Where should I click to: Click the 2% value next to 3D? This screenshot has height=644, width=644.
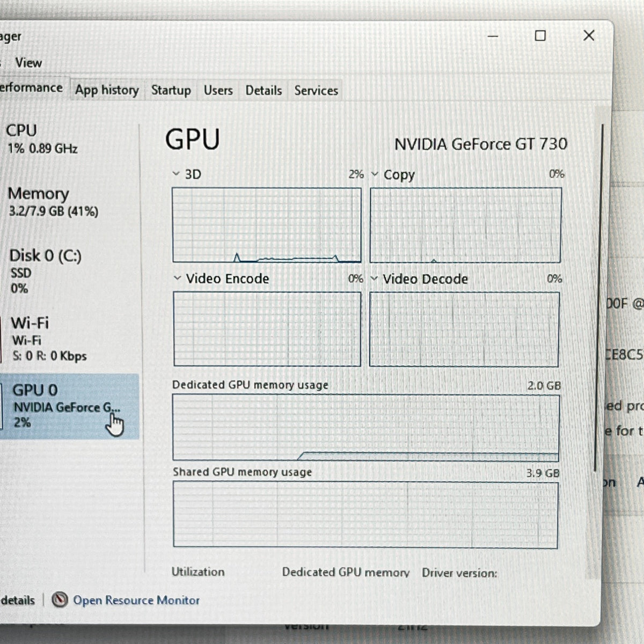tap(356, 174)
